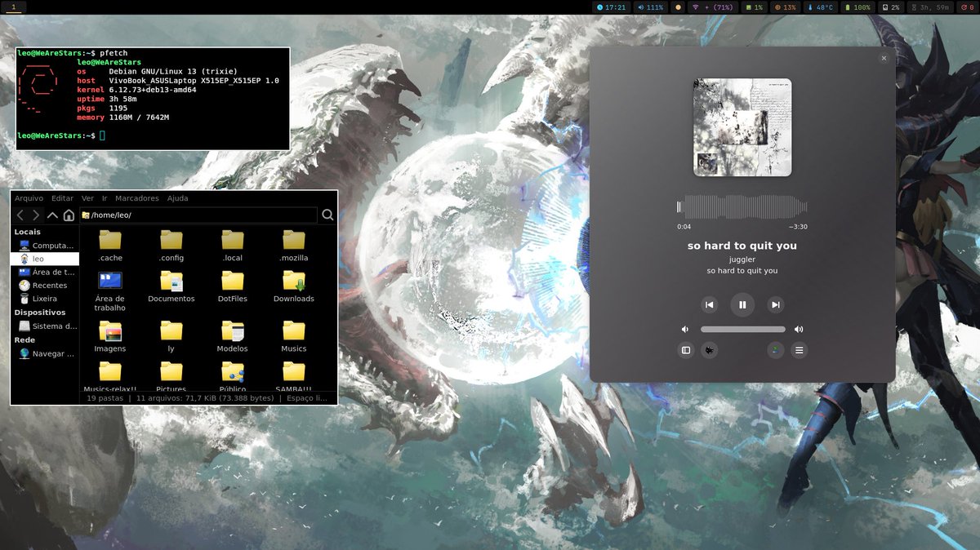Viewport: 980px width, 550px height.
Task: Adjust the player volume slider
Action: click(x=743, y=330)
